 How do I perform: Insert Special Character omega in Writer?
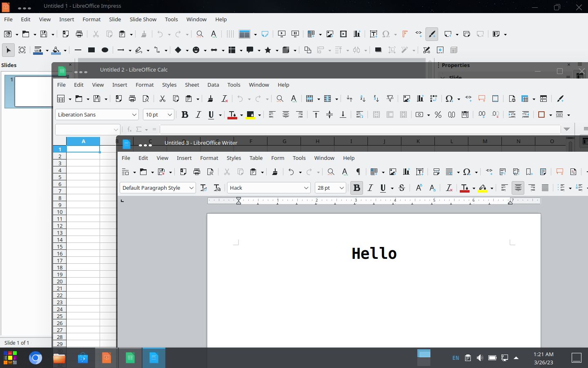[467, 172]
